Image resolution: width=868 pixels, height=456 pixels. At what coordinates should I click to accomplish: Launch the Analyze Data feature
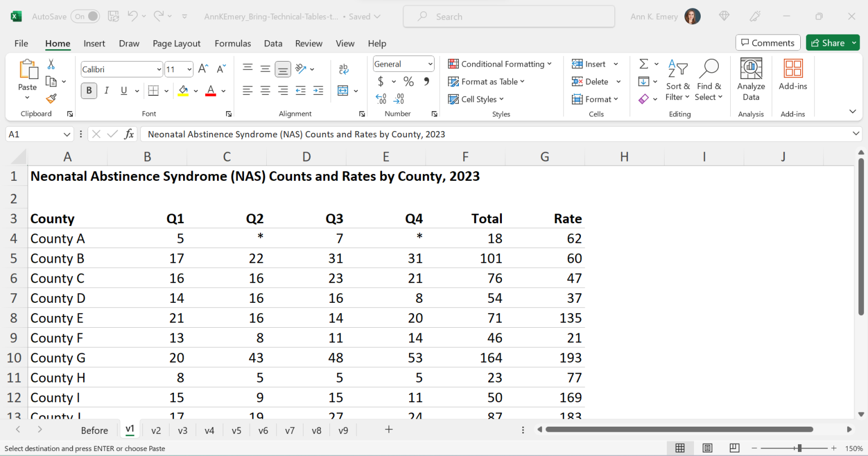[x=751, y=79]
